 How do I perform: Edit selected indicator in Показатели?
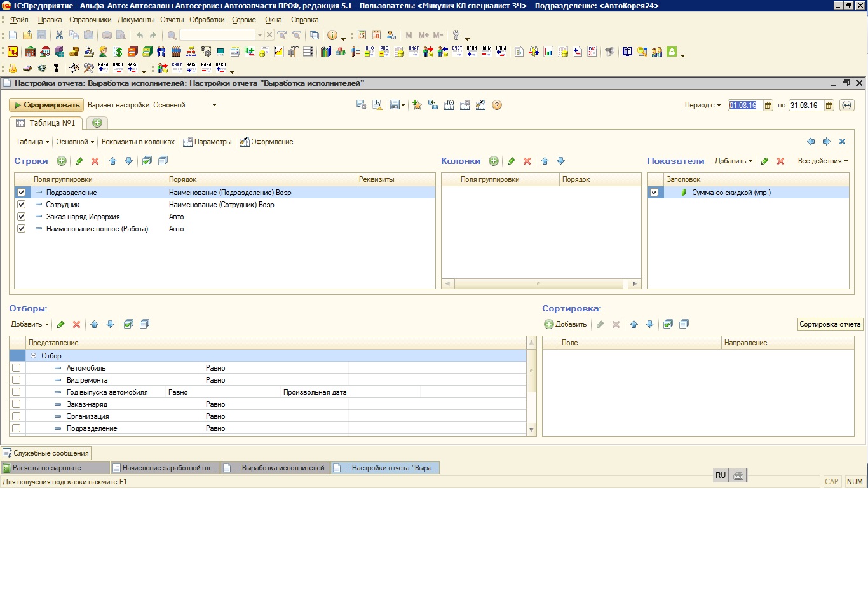tap(764, 161)
